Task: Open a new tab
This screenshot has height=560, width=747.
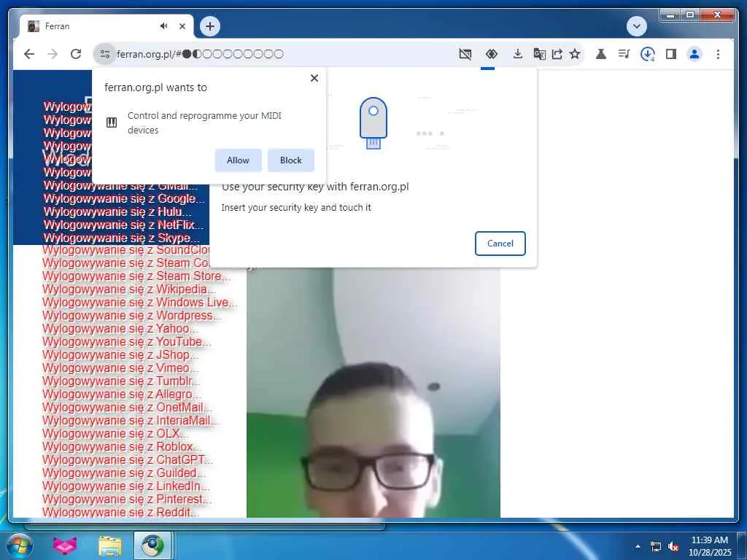Action: coord(210,26)
